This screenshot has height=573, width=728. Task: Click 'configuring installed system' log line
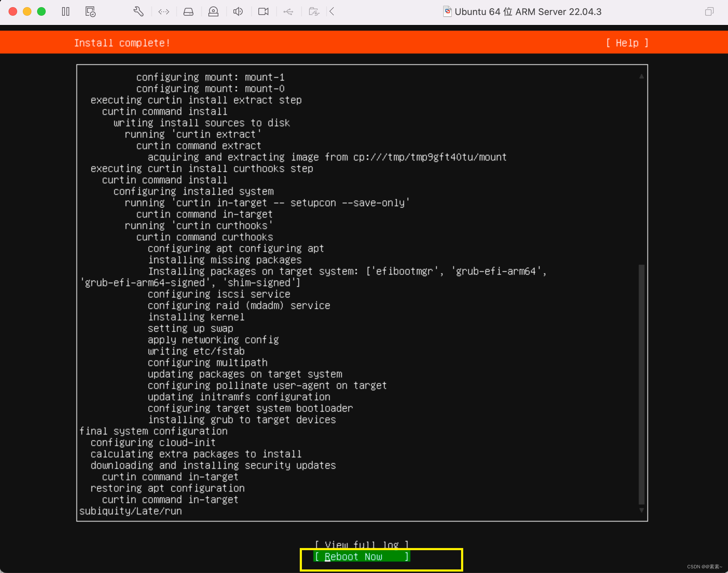194,191
